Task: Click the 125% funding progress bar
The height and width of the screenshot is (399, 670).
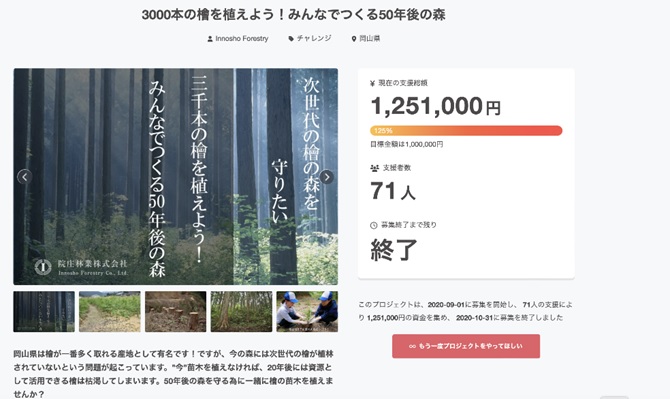Action: click(466, 131)
